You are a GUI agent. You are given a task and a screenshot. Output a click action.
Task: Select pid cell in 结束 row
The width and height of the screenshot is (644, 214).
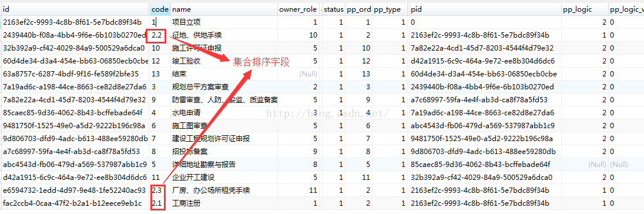coord(485,74)
